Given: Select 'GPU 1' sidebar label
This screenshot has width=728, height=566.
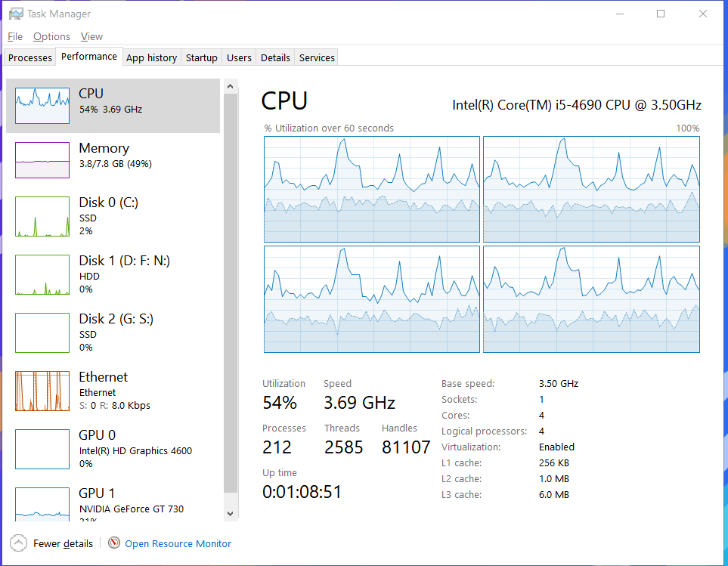Looking at the screenshot, I should pos(97,493).
